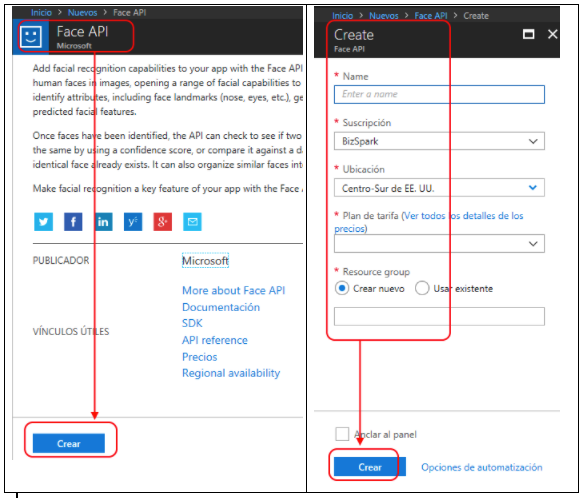Image resolution: width=584 pixels, height=498 pixels.
Task: Click the Create breadcrumb text
Action: pyautogui.click(x=476, y=16)
